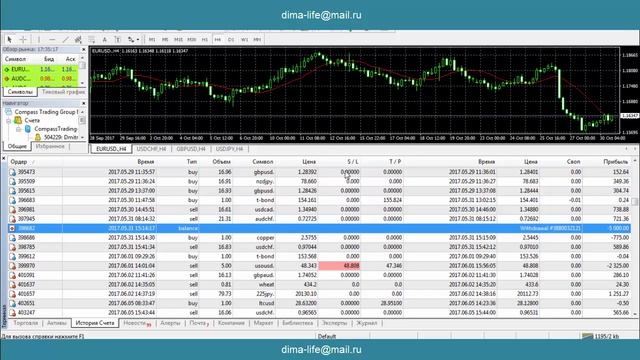Screen dimensions: 640x360
Task: Switch chart to H4 timeframe
Action: click(218, 40)
